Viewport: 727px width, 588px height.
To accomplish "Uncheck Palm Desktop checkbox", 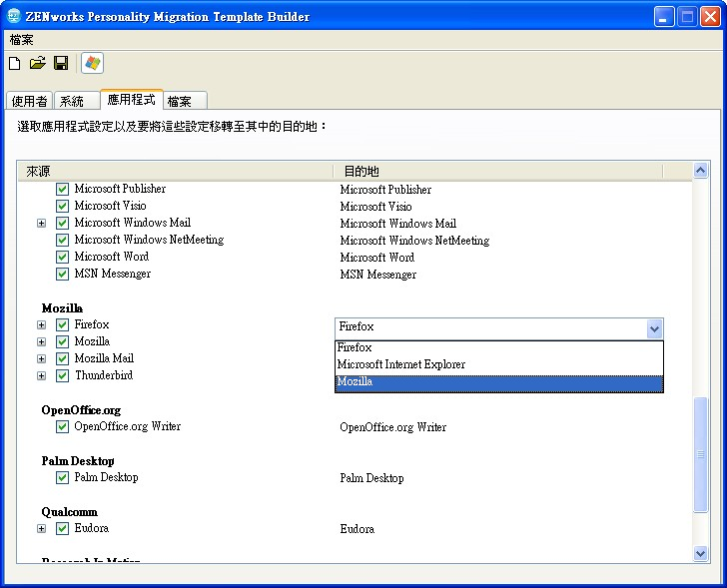I will (x=62, y=478).
